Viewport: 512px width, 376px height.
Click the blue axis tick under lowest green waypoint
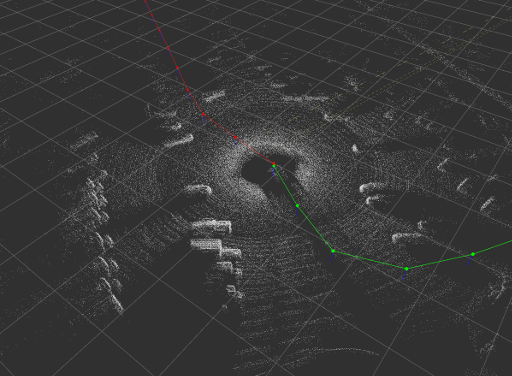404,275
